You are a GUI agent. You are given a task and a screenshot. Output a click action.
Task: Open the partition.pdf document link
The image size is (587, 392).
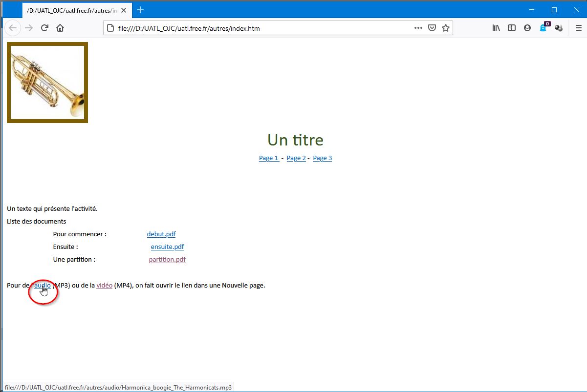click(167, 260)
